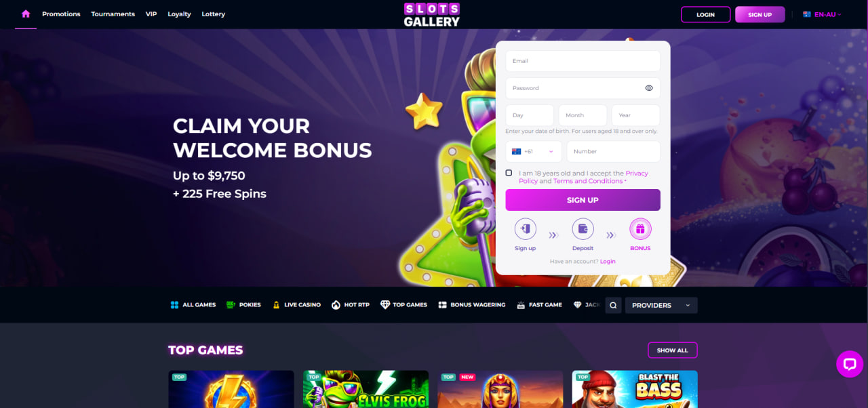Image resolution: width=868 pixels, height=408 pixels.
Task: Go to the Tournaments page
Action: tap(113, 14)
